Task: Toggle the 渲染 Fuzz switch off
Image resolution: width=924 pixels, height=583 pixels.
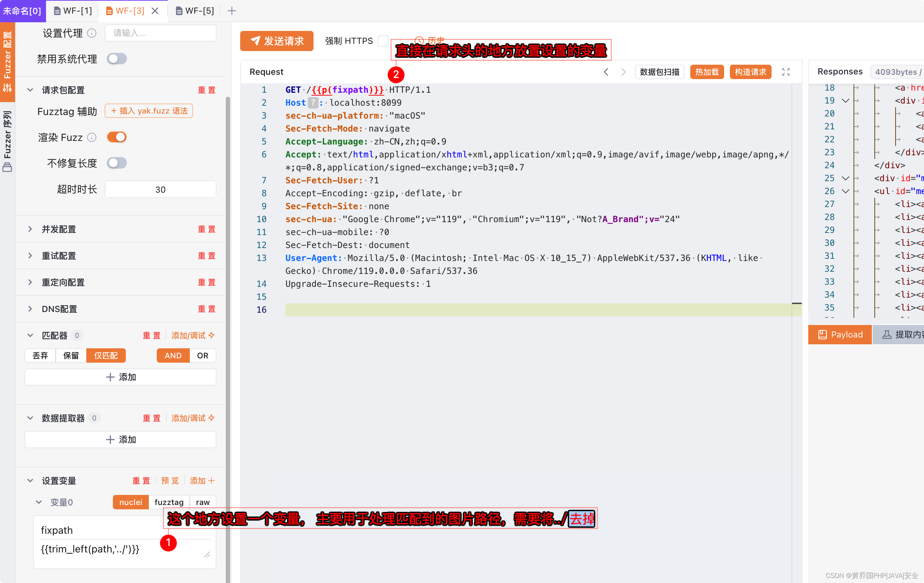Action: point(116,137)
